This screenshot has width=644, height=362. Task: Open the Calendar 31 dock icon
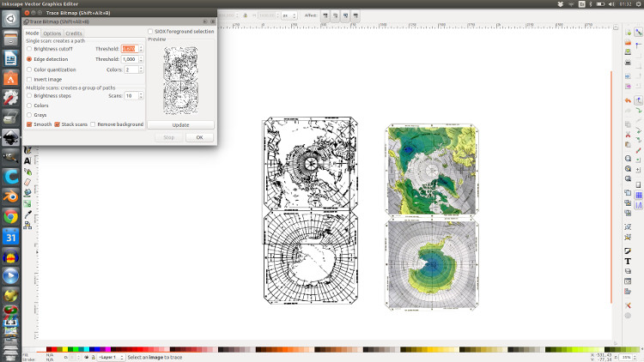point(10,237)
